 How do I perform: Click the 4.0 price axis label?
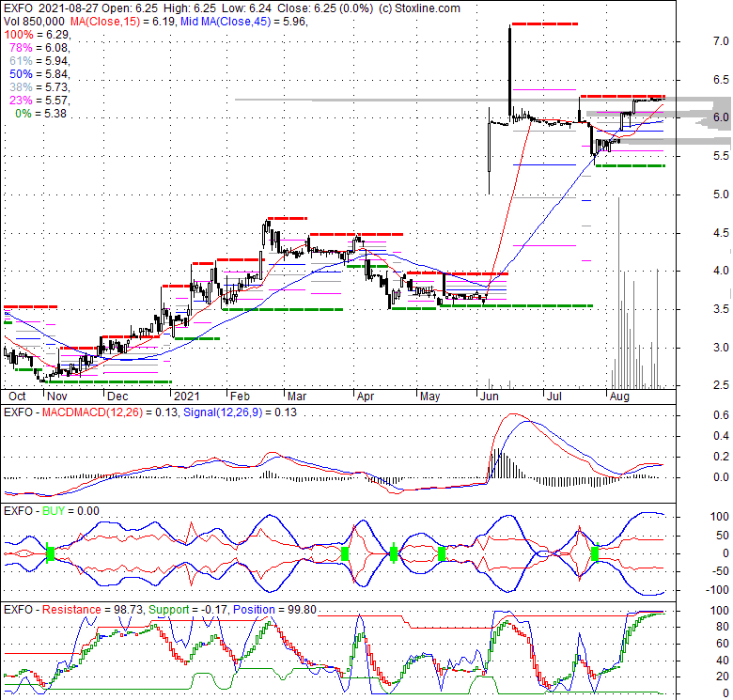pos(721,271)
